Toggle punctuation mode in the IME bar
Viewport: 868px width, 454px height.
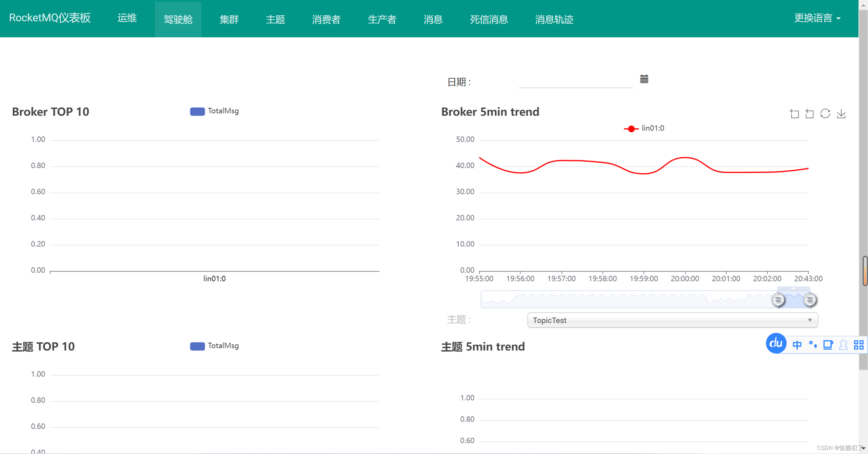(812, 345)
